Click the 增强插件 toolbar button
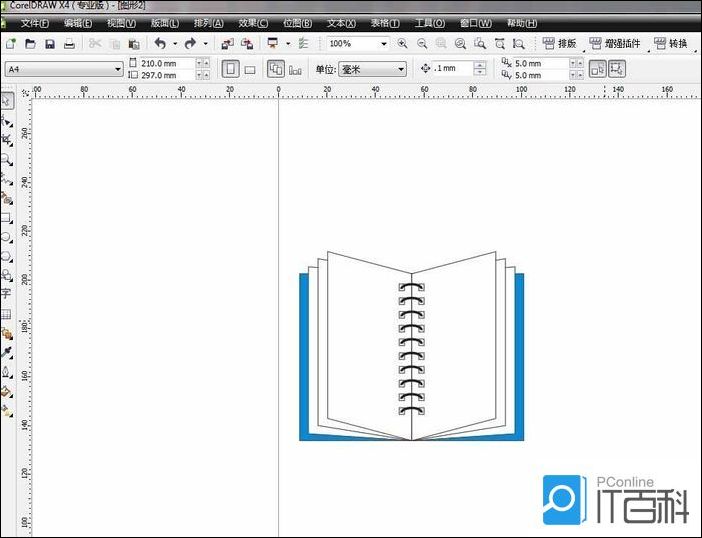The image size is (702, 538). (615, 43)
